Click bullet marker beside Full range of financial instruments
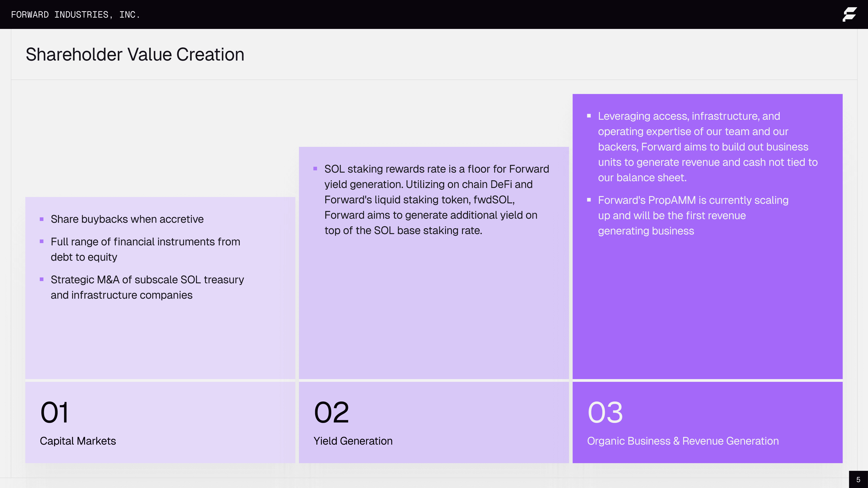This screenshot has height=488, width=868. click(42, 242)
